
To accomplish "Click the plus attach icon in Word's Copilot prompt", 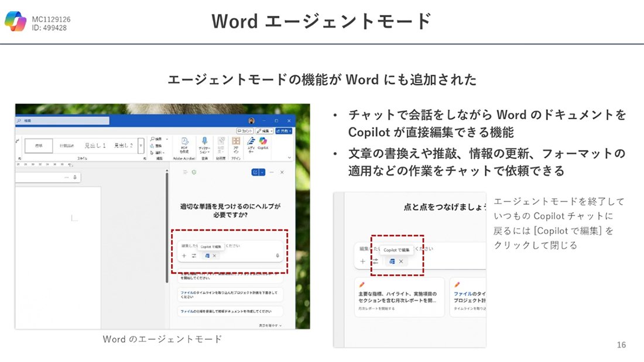I will point(184,256).
